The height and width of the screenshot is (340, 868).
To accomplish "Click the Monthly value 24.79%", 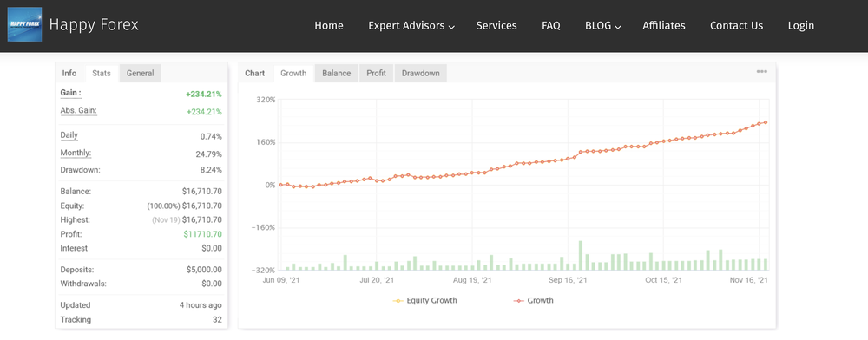I will coord(208,154).
